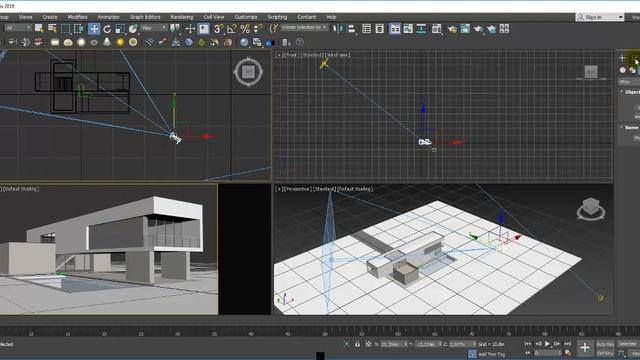This screenshot has height=360, width=640.
Task: Activate the Select and Rotate tool
Action: 107,29
